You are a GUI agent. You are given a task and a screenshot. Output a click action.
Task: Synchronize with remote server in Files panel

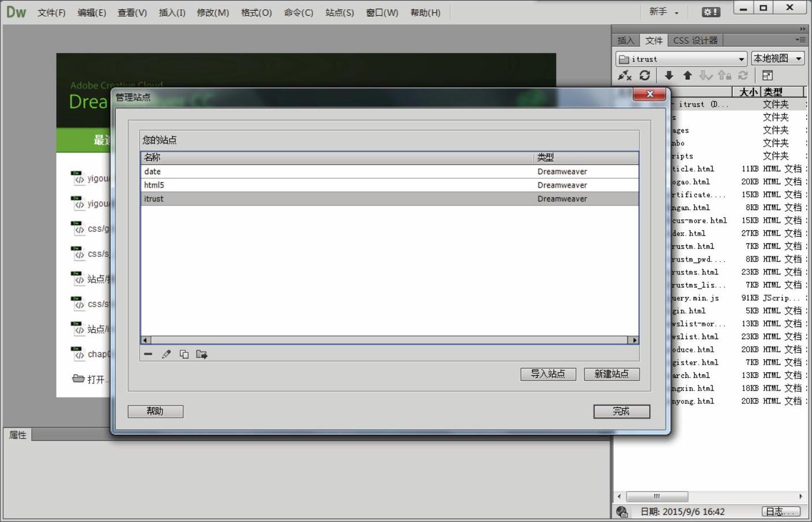point(743,75)
